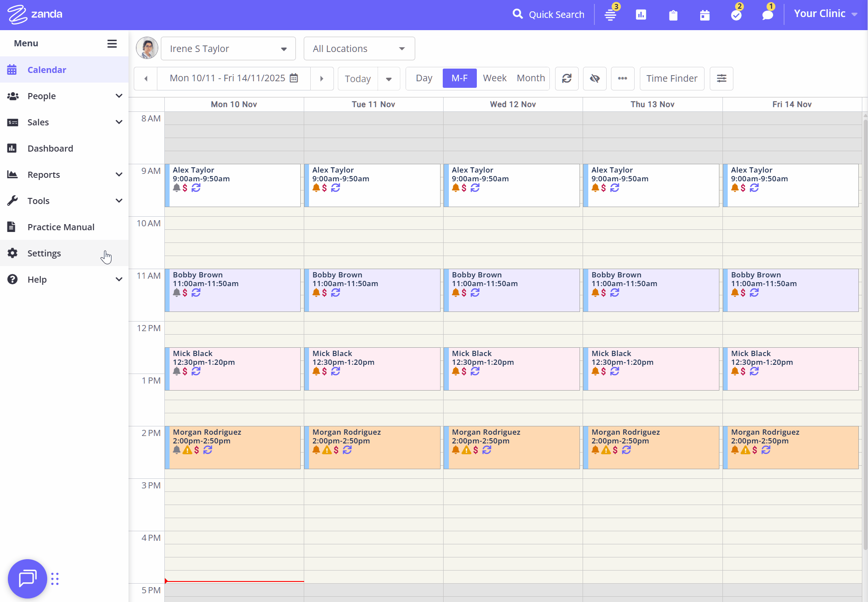Image resolution: width=868 pixels, height=602 pixels.
Task: Click the clipboard icon in the top bar
Action: 673,15
